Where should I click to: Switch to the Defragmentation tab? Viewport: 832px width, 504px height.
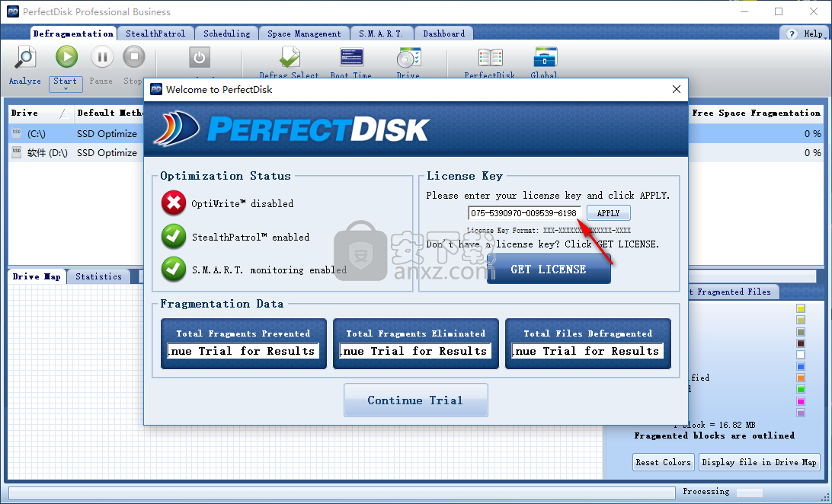(73, 33)
